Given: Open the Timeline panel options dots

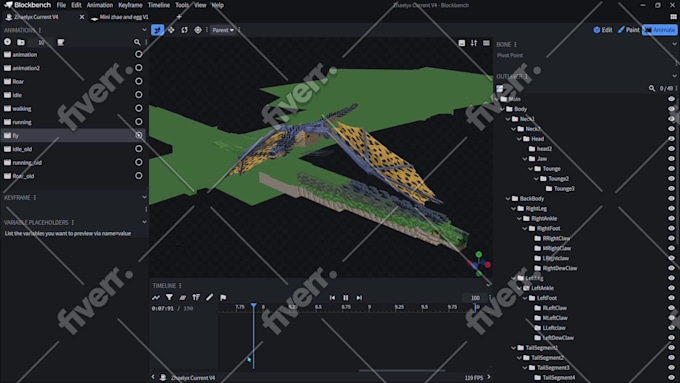Looking at the screenshot, I should point(180,285).
